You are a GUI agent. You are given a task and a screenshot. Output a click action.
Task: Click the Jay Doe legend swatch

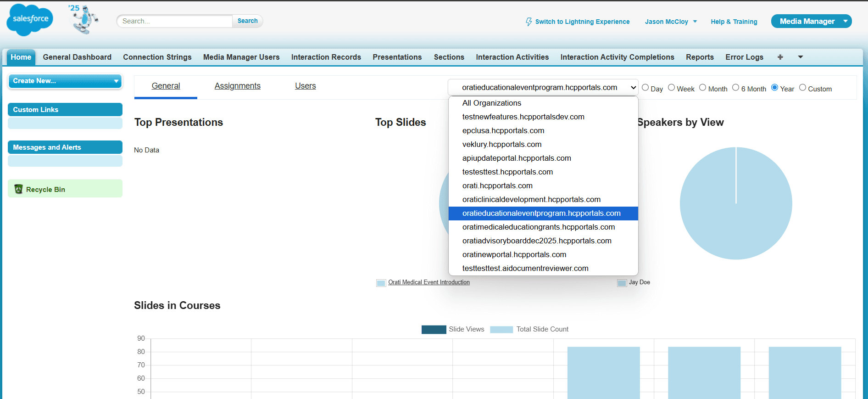click(x=622, y=283)
